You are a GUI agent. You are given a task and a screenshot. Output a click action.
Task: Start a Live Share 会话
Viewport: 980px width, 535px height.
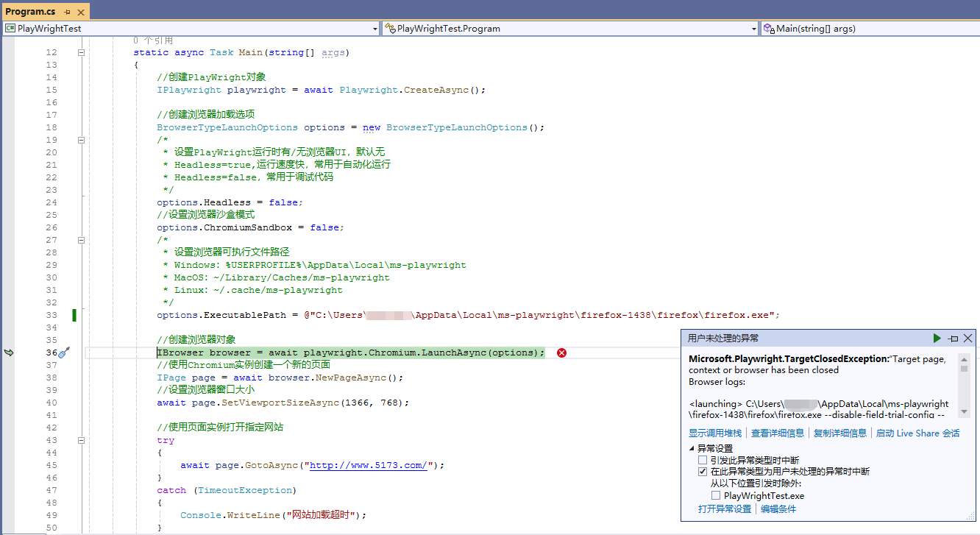tap(917, 433)
